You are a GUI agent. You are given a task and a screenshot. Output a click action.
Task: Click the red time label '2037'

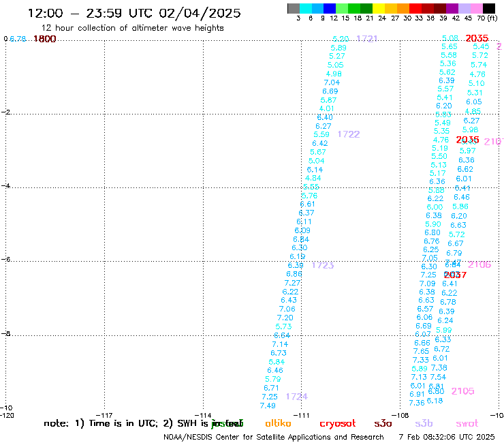455,275
